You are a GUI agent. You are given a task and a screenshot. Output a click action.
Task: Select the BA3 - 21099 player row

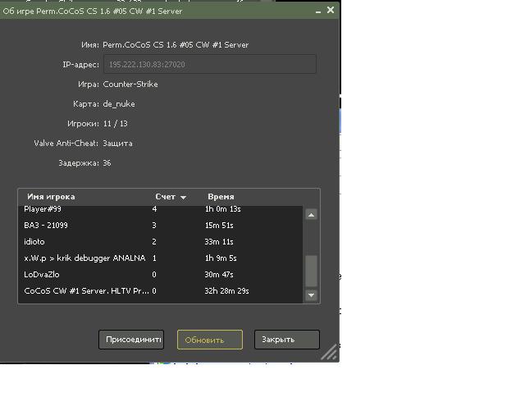pos(161,225)
